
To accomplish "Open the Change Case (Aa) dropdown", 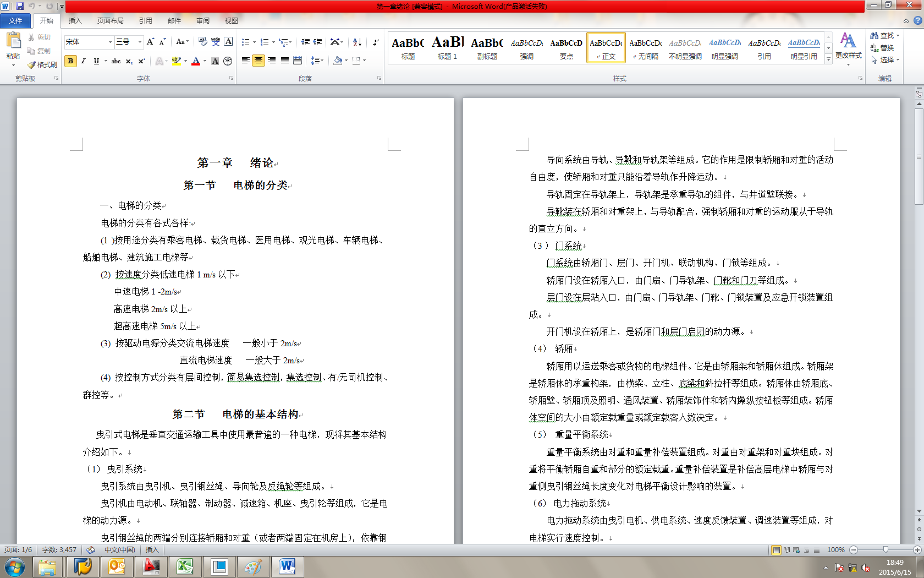I will (182, 42).
